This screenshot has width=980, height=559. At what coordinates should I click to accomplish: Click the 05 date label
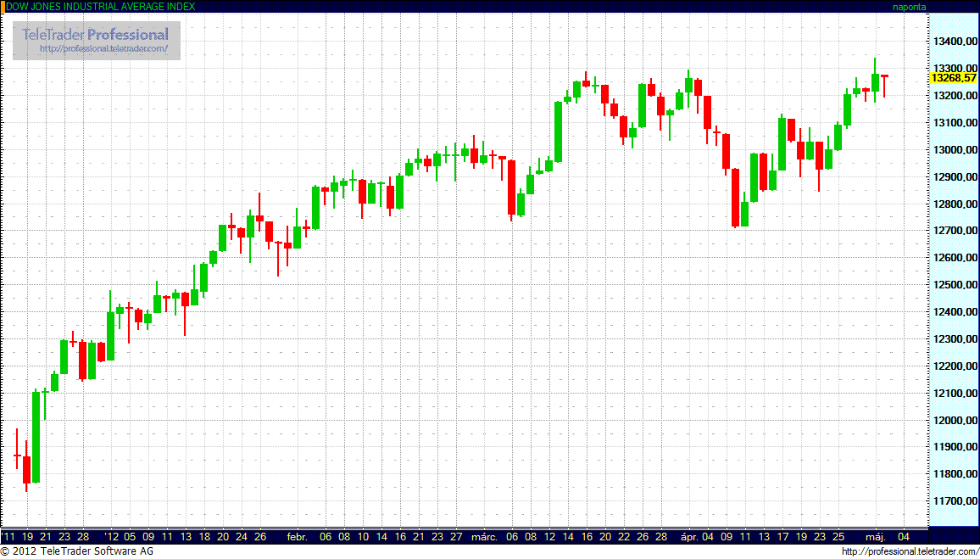point(130,536)
